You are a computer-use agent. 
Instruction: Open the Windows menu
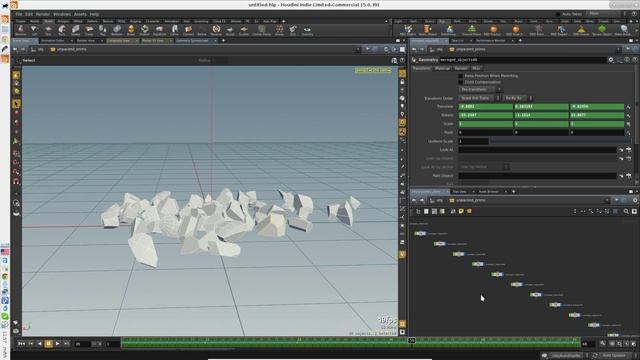[x=62, y=14]
